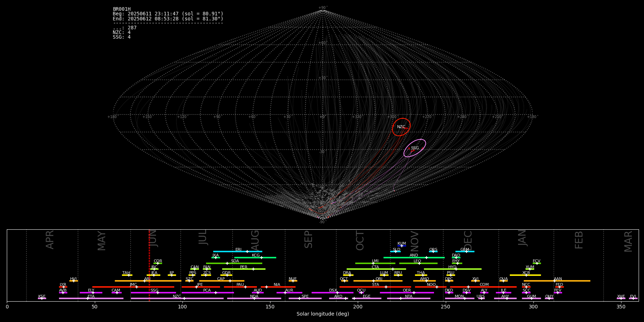Click the COR shower label
Image resolution: width=644 pixels, height=322 pixels.
[x=158, y=261]
